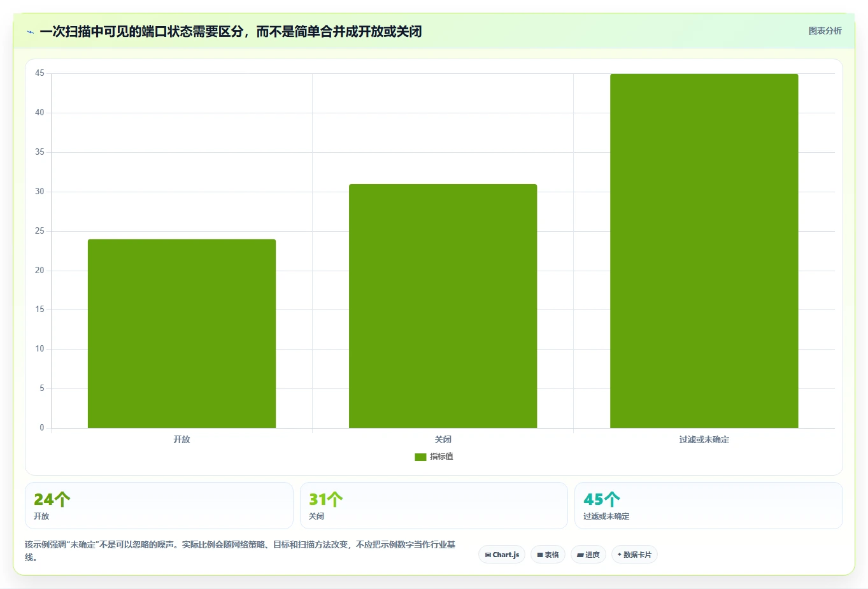Click the footnote starting with 该示例强调

(x=240, y=551)
